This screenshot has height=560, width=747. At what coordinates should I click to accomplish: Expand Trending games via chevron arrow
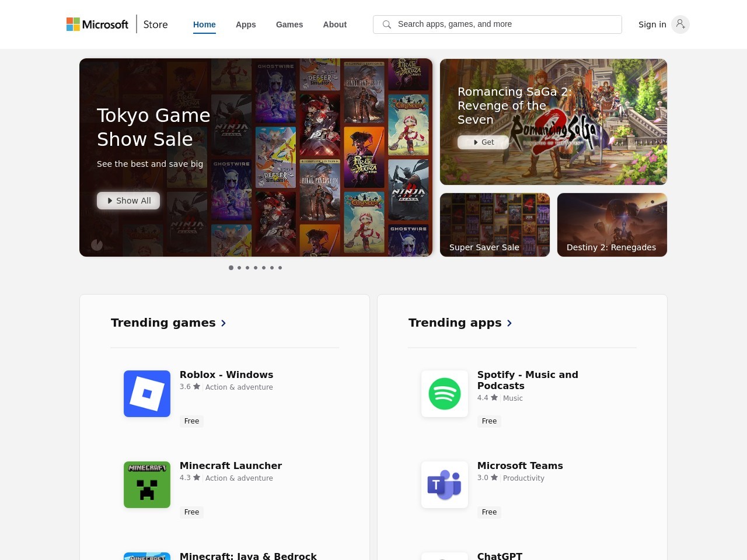pyautogui.click(x=224, y=323)
